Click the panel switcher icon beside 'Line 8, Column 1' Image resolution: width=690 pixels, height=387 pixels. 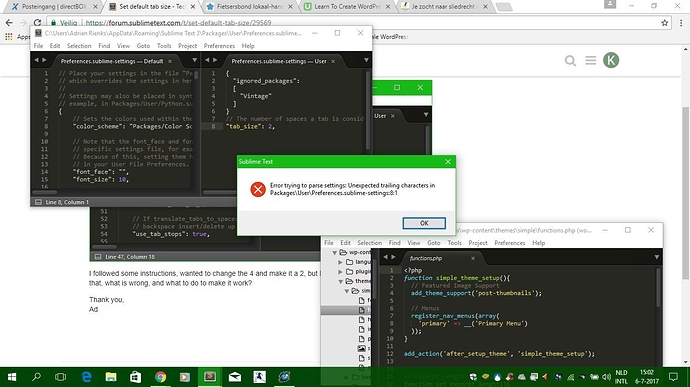pos(38,202)
